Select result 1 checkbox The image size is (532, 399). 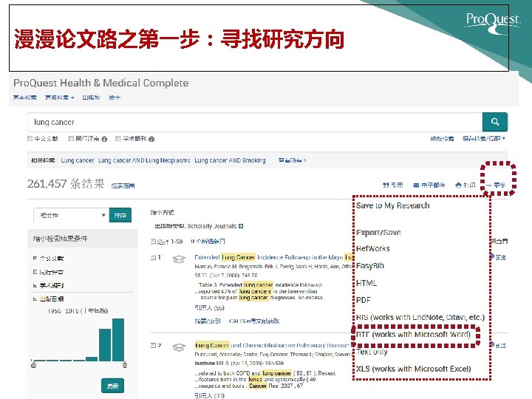click(154, 258)
